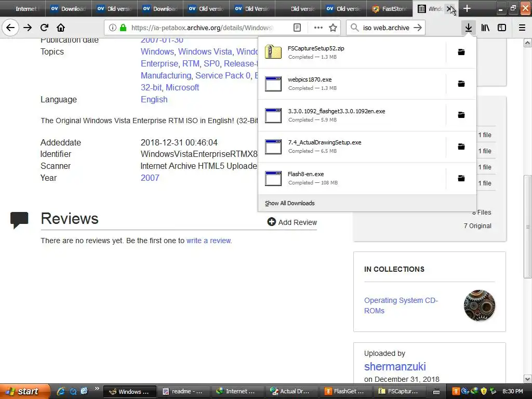Open the page actions three-dot menu

pyautogui.click(x=318, y=28)
